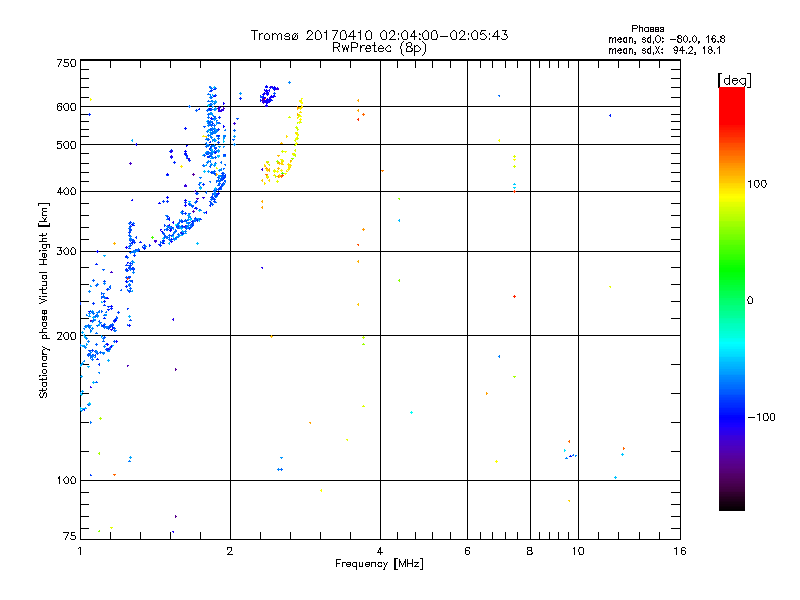Click the "[deg]" colorbar unit label

coord(734,80)
